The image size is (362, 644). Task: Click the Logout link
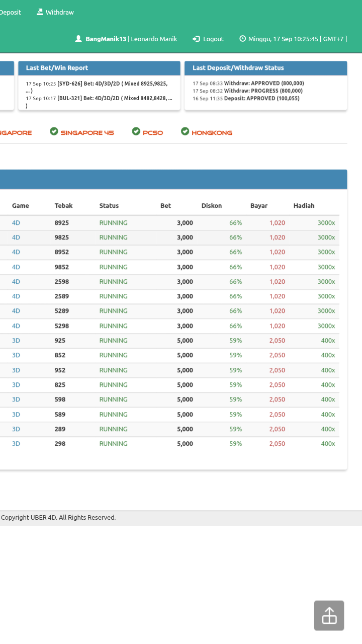[x=213, y=39]
